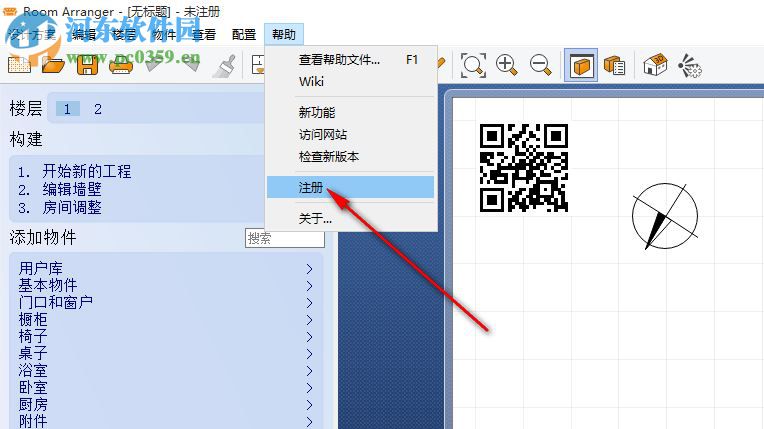Expand chevron beside 卧室
Viewport: 764px width, 429px height.
[x=309, y=388]
